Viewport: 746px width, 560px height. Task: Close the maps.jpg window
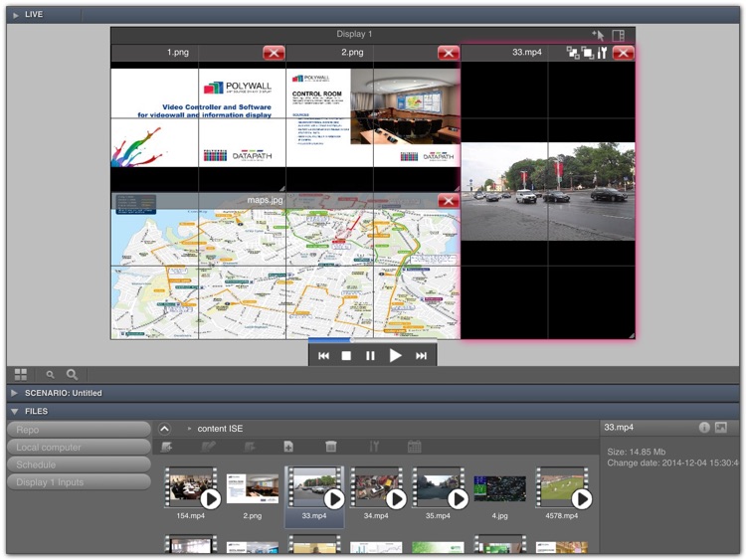click(x=449, y=200)
